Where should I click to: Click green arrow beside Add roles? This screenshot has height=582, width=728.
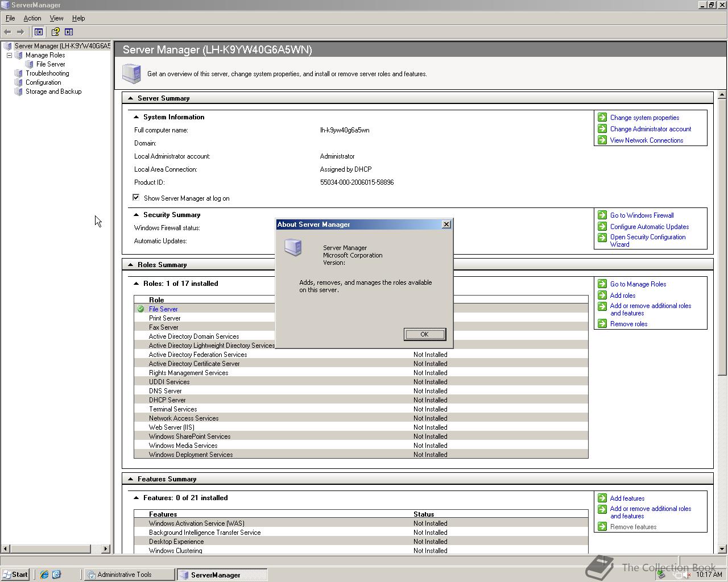(x=602, y=295)
